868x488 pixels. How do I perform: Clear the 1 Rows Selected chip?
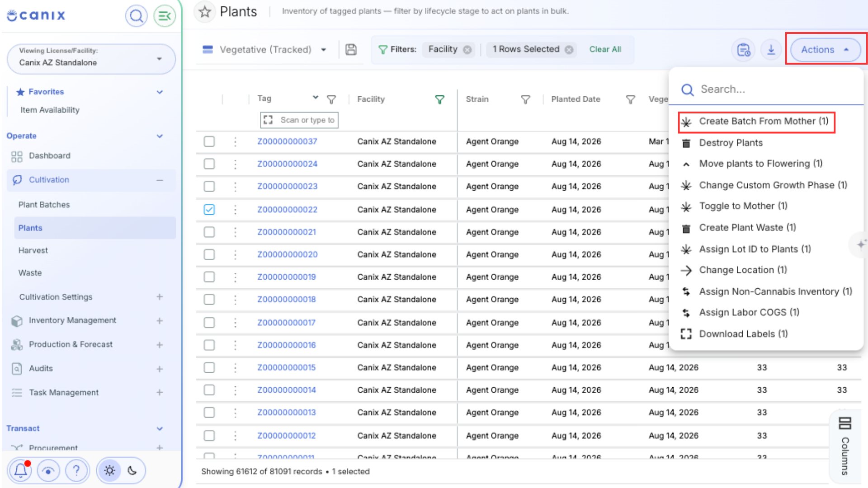point(569,50)
